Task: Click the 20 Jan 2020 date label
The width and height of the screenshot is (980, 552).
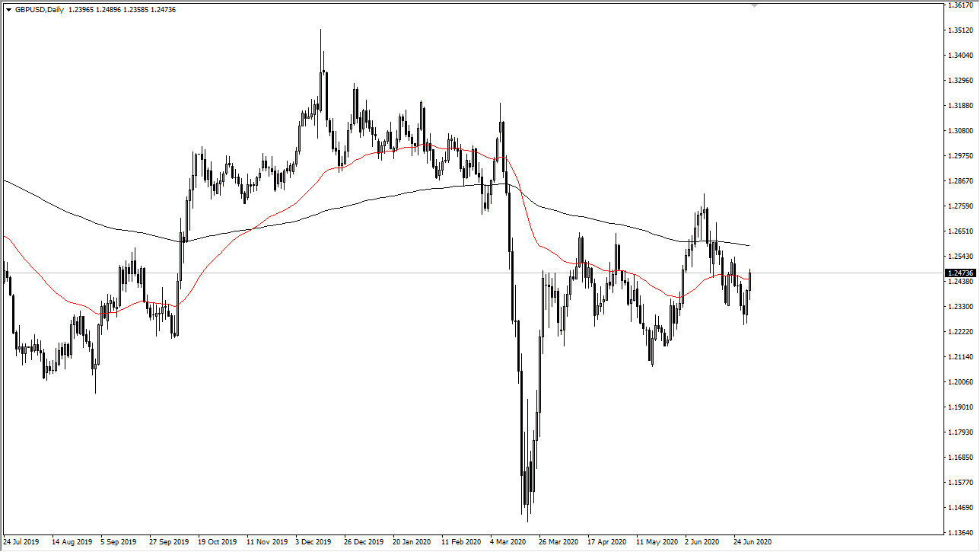Action: [412, 543]
